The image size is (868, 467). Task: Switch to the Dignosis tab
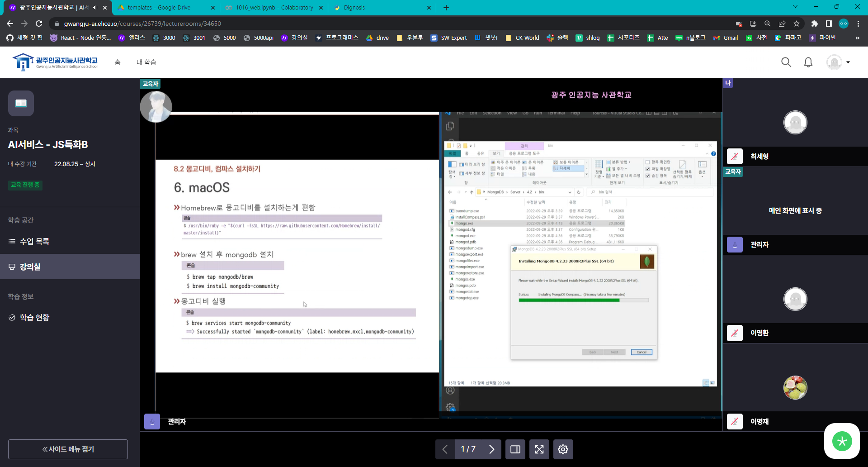[x=382, y=8]
